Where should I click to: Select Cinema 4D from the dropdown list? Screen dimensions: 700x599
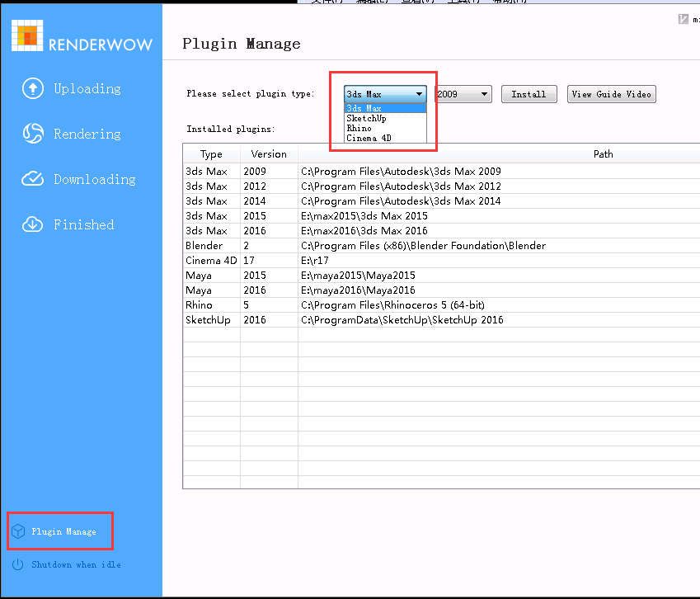[x=367, y=138]
